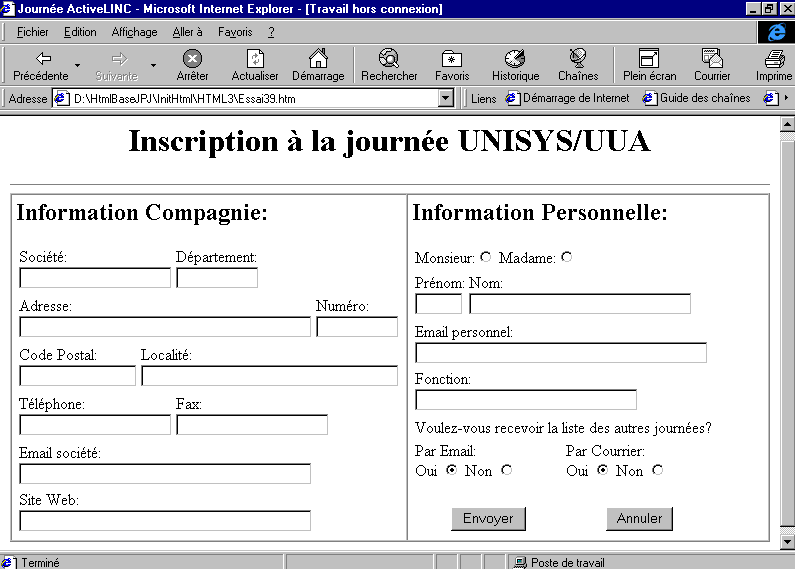Focus the Site Web field
795x569 pixels.
pos(165,521)
